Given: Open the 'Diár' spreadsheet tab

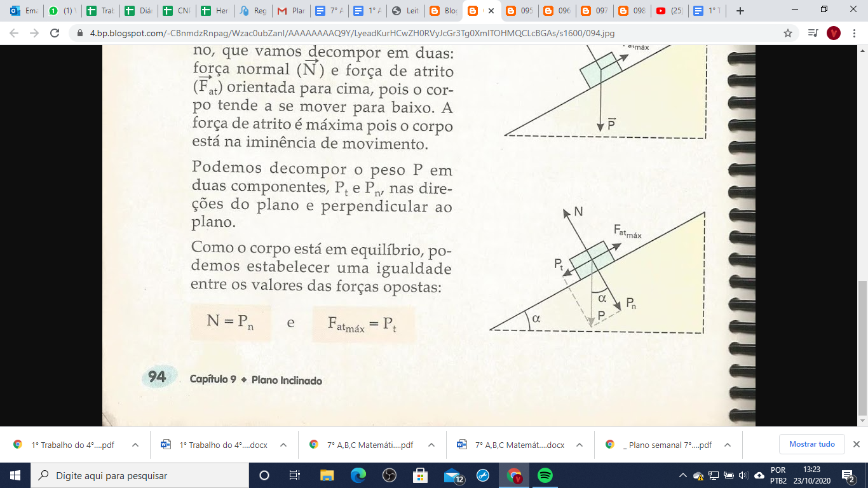Looking at the screenshot, I should 138,11.
